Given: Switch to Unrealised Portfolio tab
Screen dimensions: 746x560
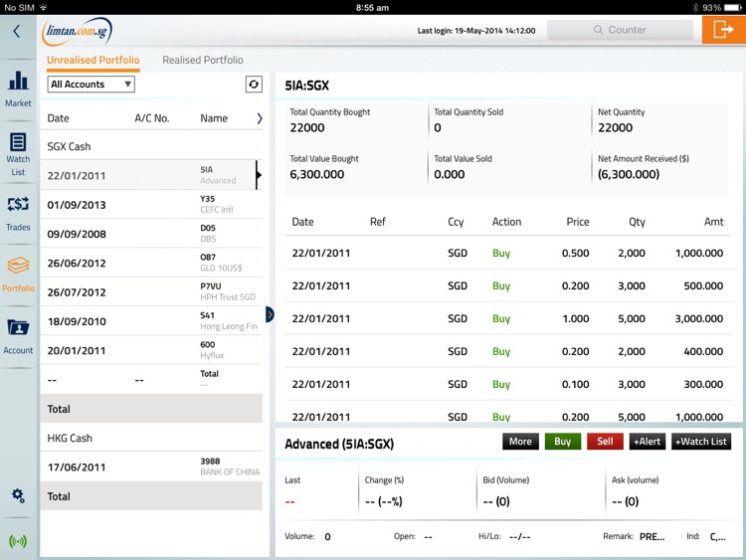Looking at the screenshot, I should (x=93, y=60).
